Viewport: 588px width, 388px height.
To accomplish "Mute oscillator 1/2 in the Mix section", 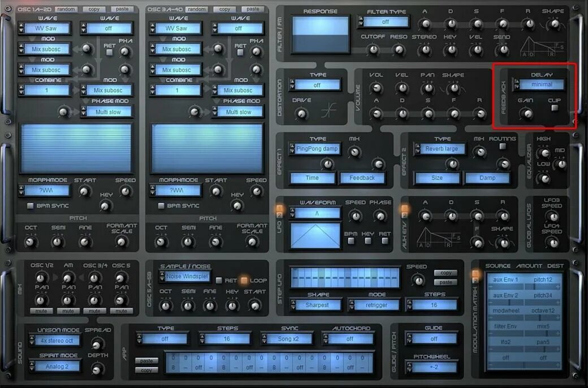I will click(x=40, y=311).
